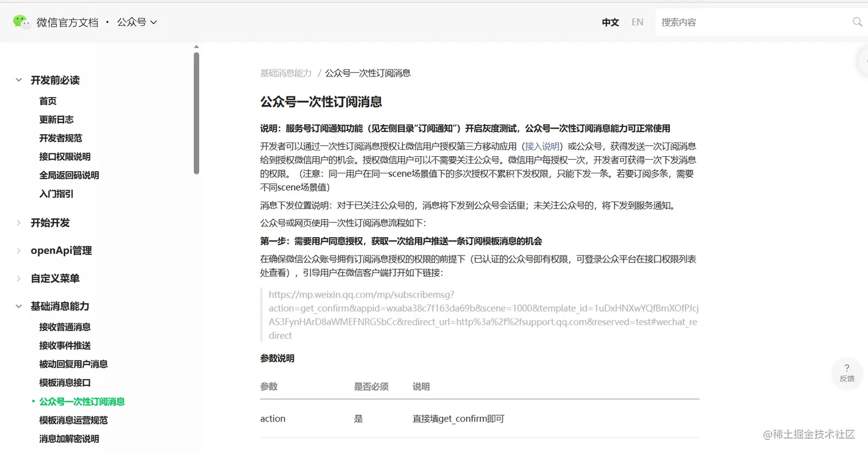This screenshot has height=453, width=868.
Task: Click the 是 cell in action row
Action: (359, 419)
